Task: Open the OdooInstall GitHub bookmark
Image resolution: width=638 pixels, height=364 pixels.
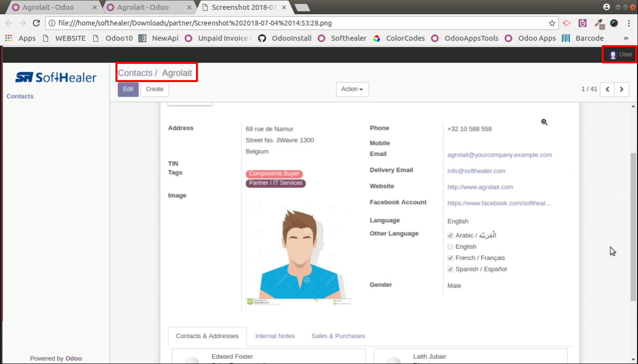Action: (285, 38)
